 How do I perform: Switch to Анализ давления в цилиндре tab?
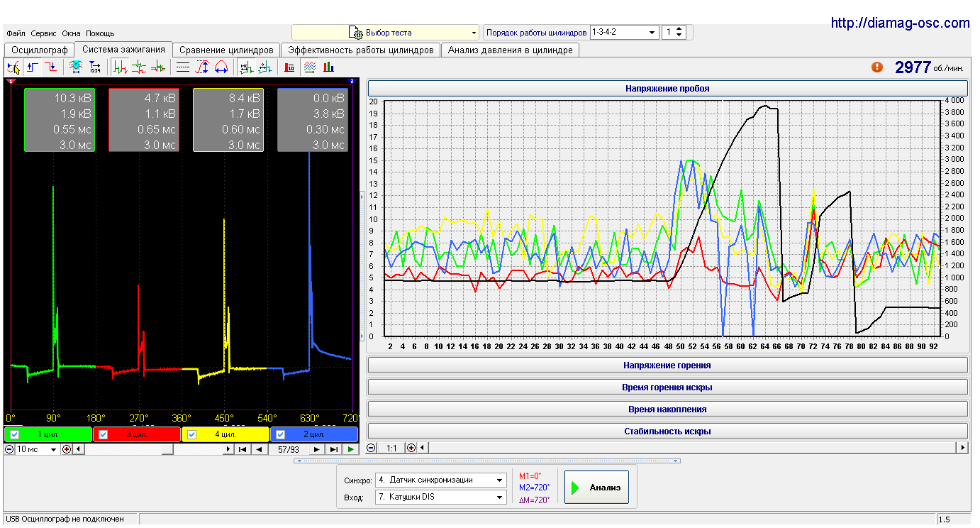[510, 50]
